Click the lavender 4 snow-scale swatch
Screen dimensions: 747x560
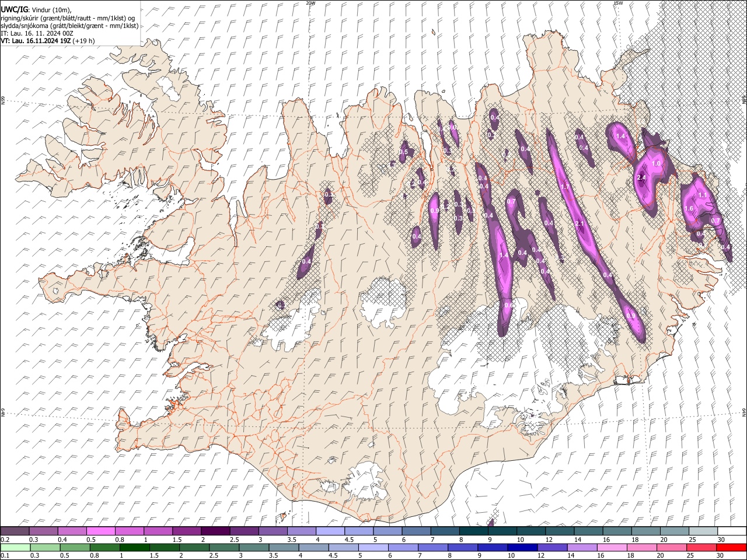pyautogui.click(x=330, y=531)
